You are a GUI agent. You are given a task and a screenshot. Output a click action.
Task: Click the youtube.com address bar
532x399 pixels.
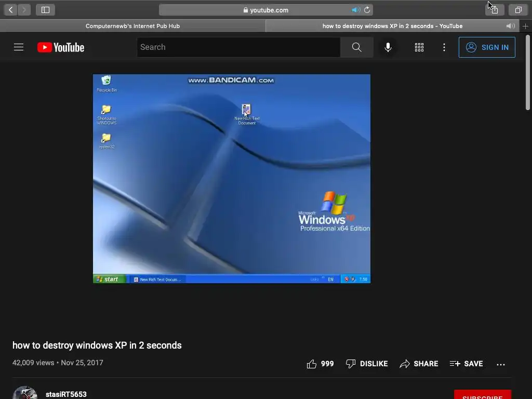click(265, 10)
